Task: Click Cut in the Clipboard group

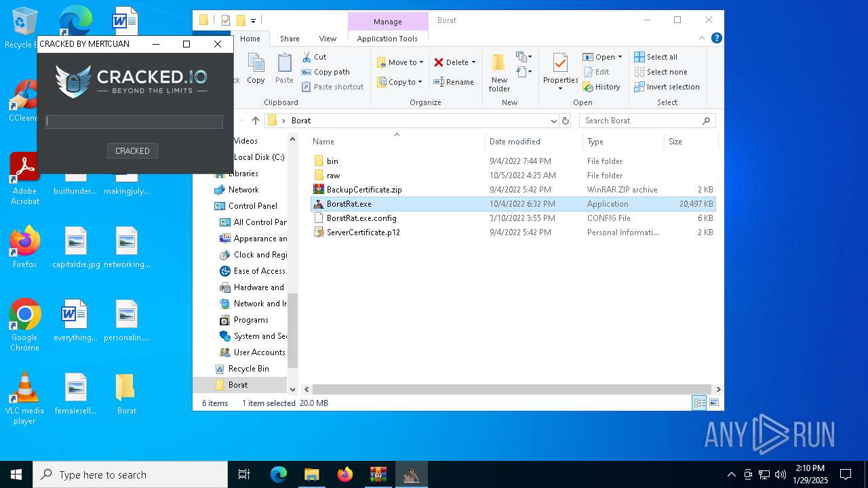Action: 314,57
